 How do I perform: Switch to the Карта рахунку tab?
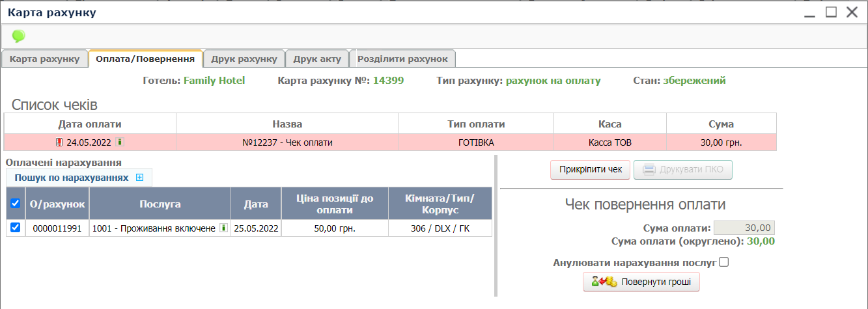pyautogui.click(x=44, y=59)
